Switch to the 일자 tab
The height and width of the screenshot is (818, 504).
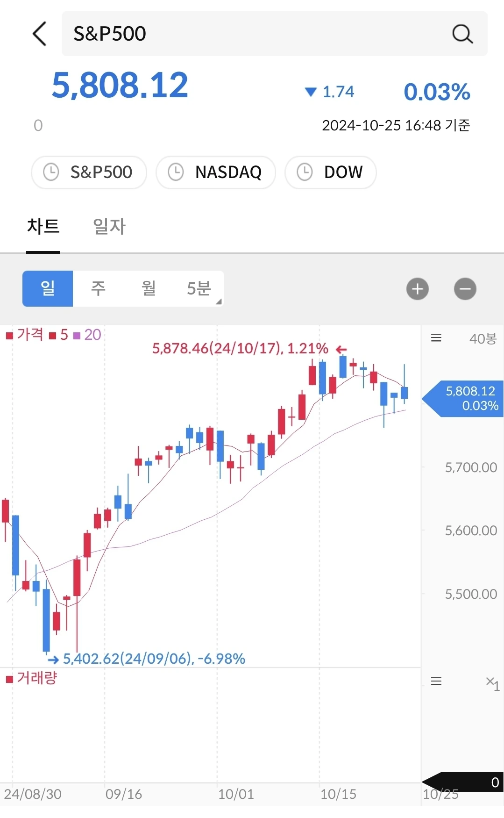(x=109, y=227)
